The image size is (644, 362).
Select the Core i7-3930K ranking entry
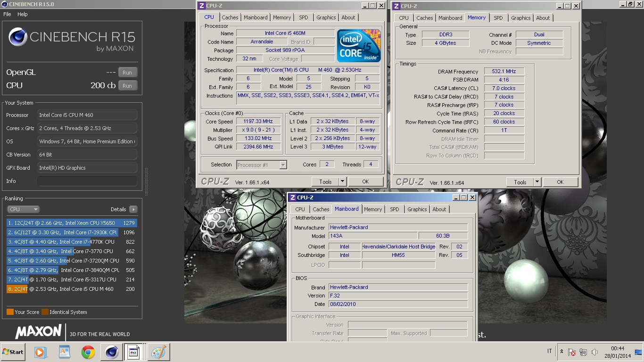click(x=72, y=232)
